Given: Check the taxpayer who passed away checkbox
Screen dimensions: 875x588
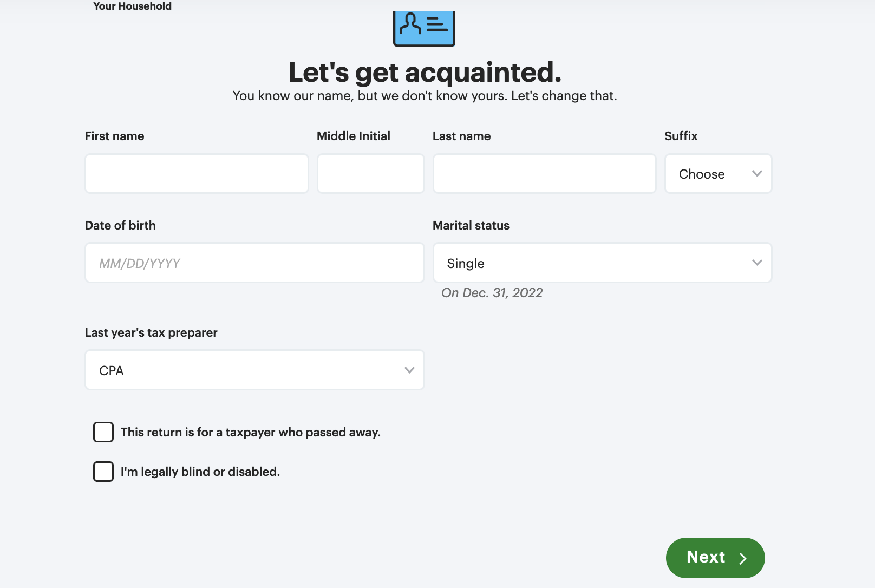Looking at the screenshot, I should pyautogui.click(x=103, y=432).
